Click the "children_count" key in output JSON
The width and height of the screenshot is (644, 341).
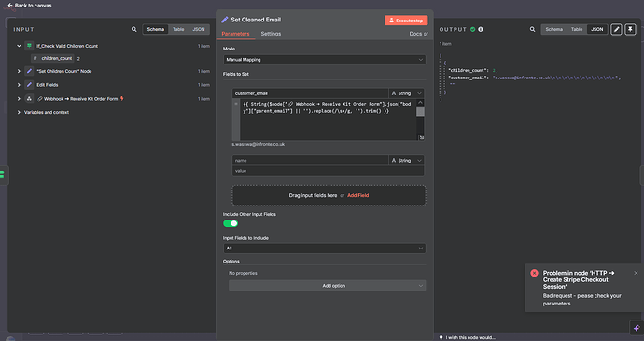tap(468, 70)
